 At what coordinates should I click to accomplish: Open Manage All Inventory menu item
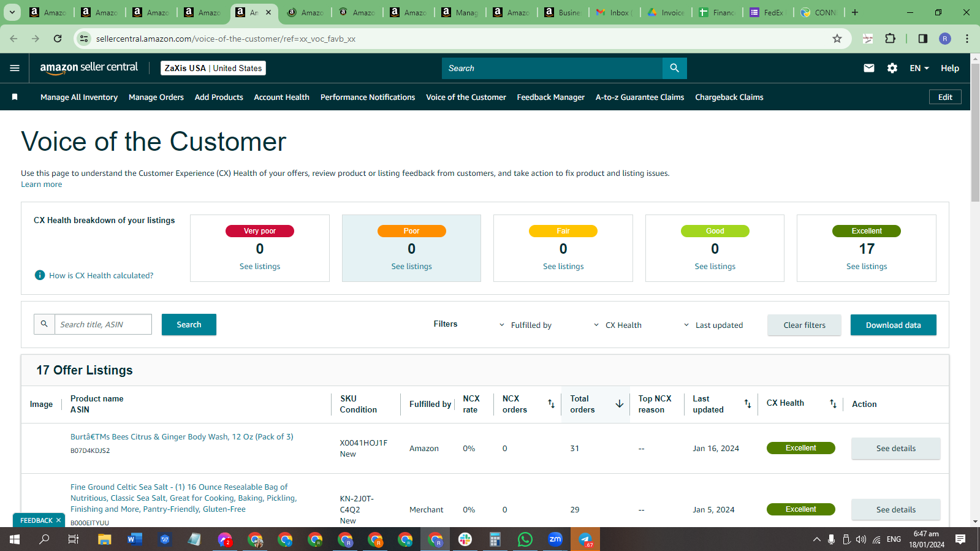coord(79,97)
